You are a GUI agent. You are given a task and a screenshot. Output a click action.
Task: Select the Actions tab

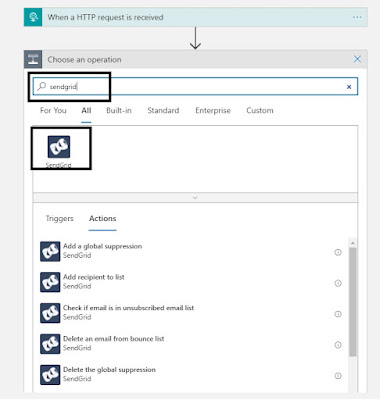(103, 218)
